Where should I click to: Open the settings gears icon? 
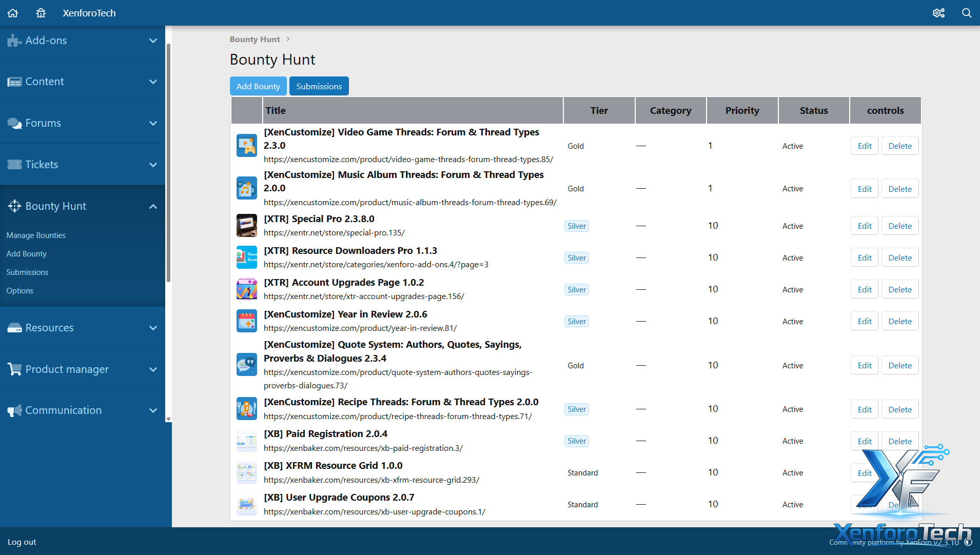coord(938,13)
